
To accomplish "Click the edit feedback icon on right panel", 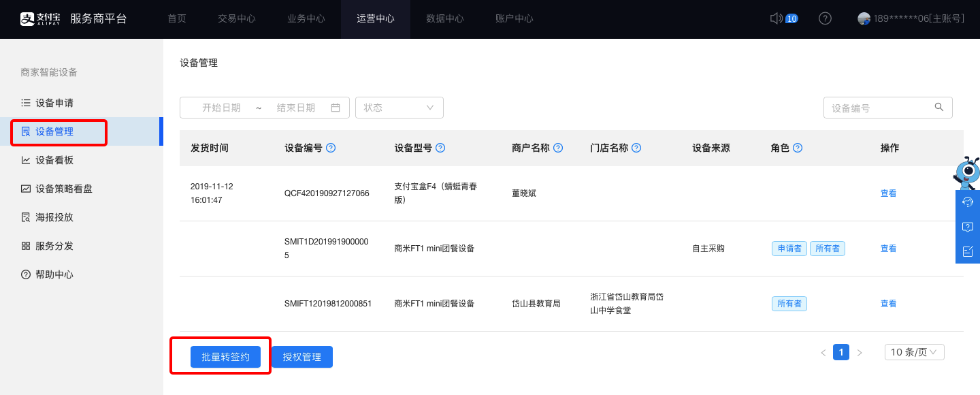I will coord(968,251).
